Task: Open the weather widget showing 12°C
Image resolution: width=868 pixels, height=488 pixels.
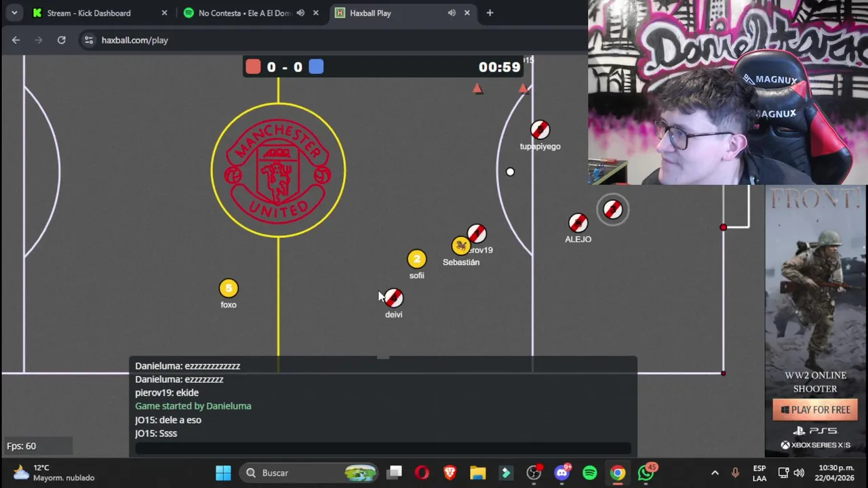Action: (54, 472)
